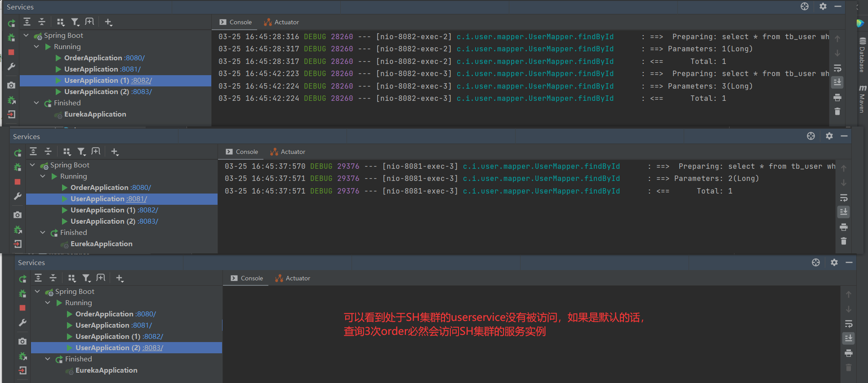Toggle scroll-to-end in bottom console
This screenshot has height=383, width=868.
click(849, 338)
